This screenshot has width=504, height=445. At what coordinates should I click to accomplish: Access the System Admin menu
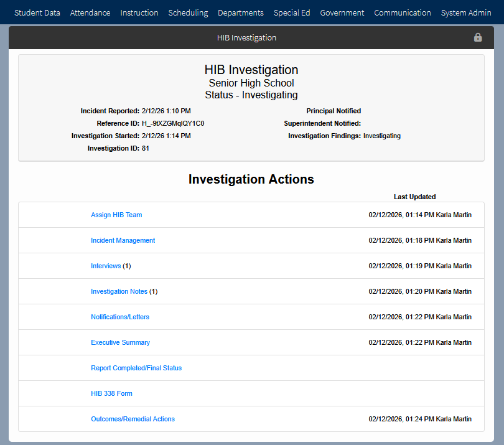coord(465,12)
